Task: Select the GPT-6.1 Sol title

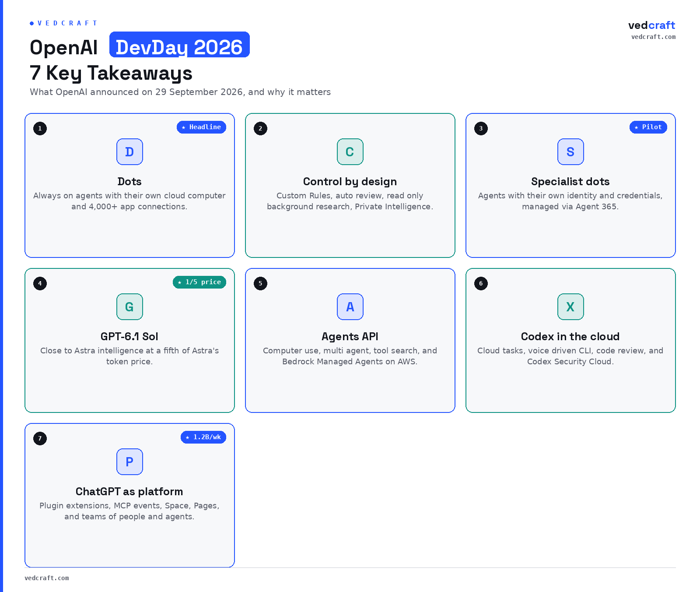Action: point(129,336)
